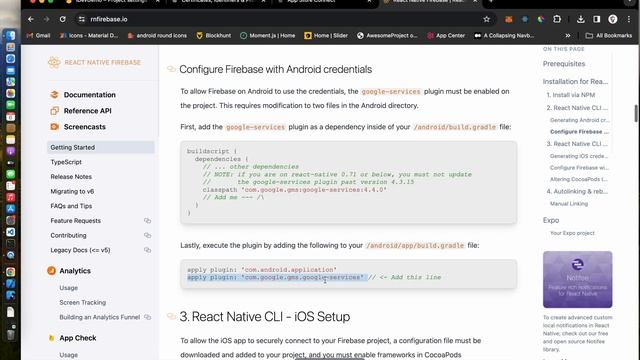Click the browser forward arrow
Image resolution: width=640 pixels, height=360 pixels.
click(46, 19)
